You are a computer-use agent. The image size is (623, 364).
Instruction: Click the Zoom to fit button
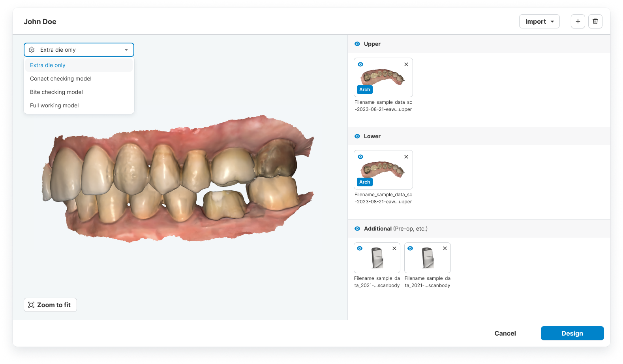[50, 305]
